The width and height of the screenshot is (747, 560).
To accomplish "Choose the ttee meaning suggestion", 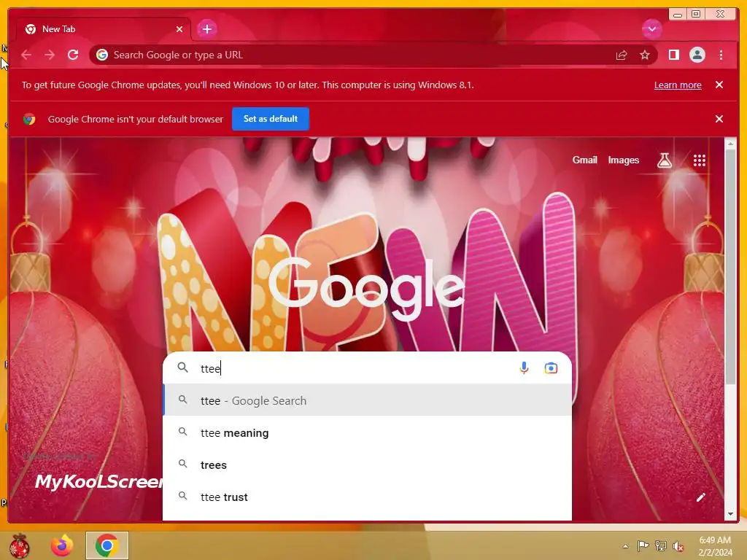I will (367, 433).
